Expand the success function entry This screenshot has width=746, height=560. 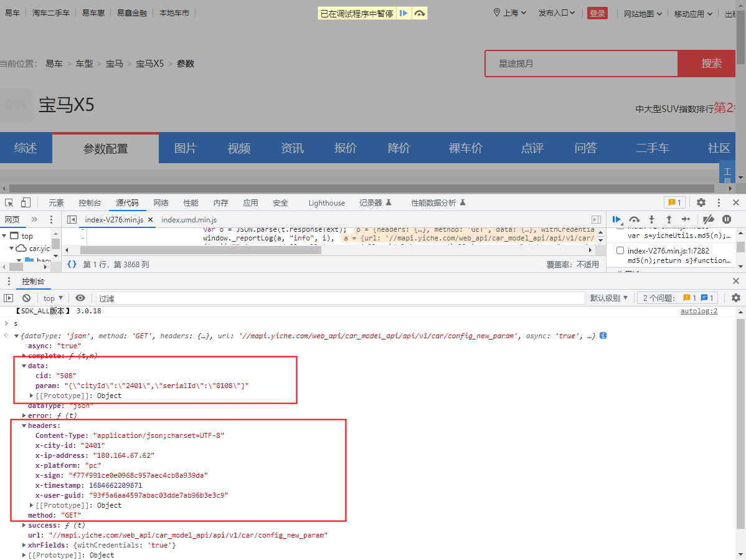24,525
